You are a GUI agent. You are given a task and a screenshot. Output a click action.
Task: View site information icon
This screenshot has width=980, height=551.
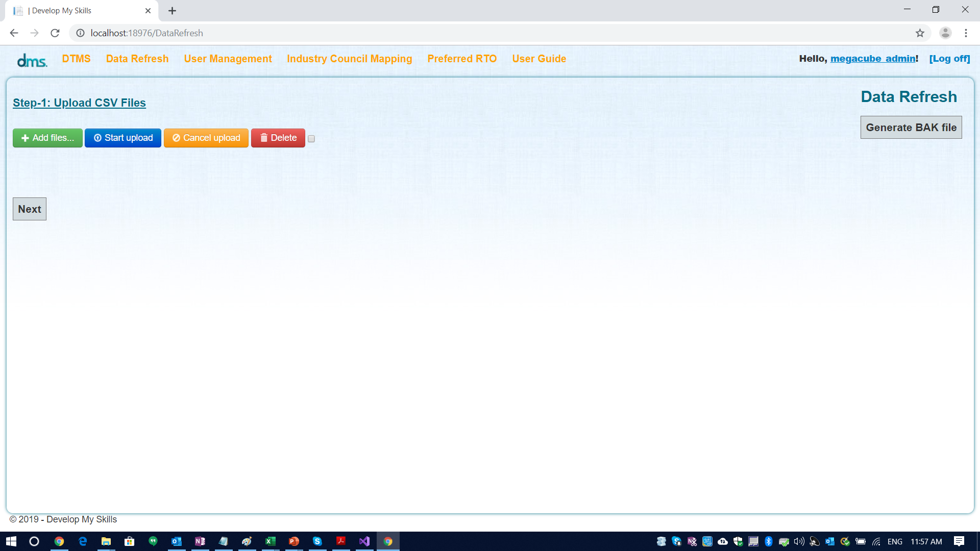click(x=80, y=33)
